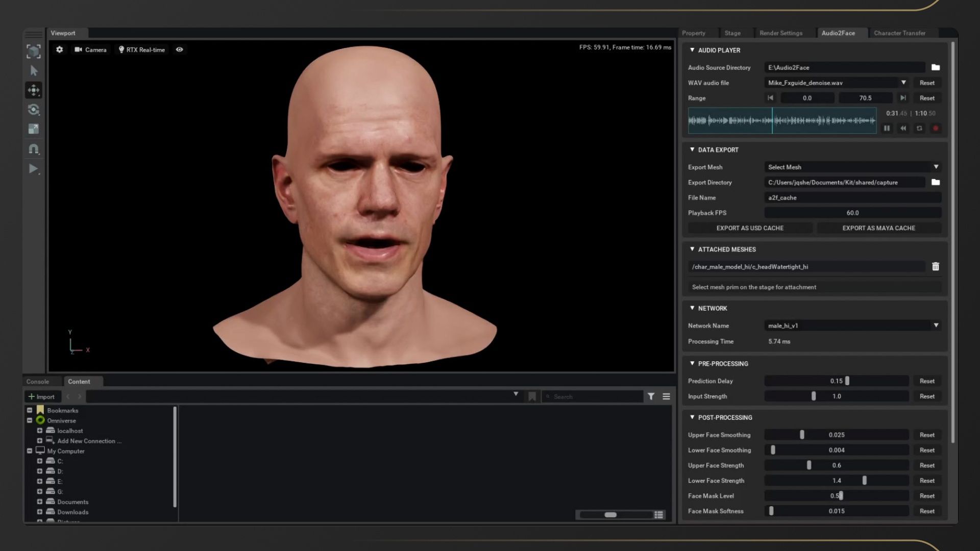Screen dimensions: 980x551
Task: Toggle content grid view icon
Action: (659, 515)
